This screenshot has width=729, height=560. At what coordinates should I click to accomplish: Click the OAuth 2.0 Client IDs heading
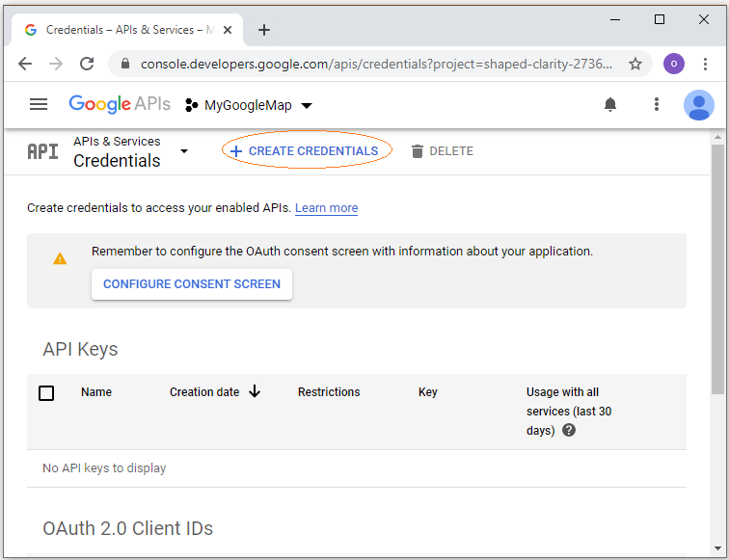click(128, 528)
